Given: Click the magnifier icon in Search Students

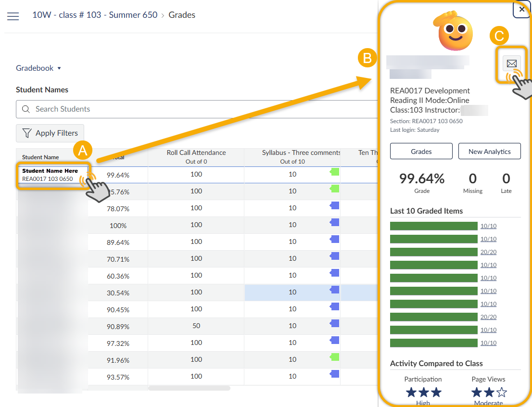Looking at the screenshot, I should (x=26, y=109).
